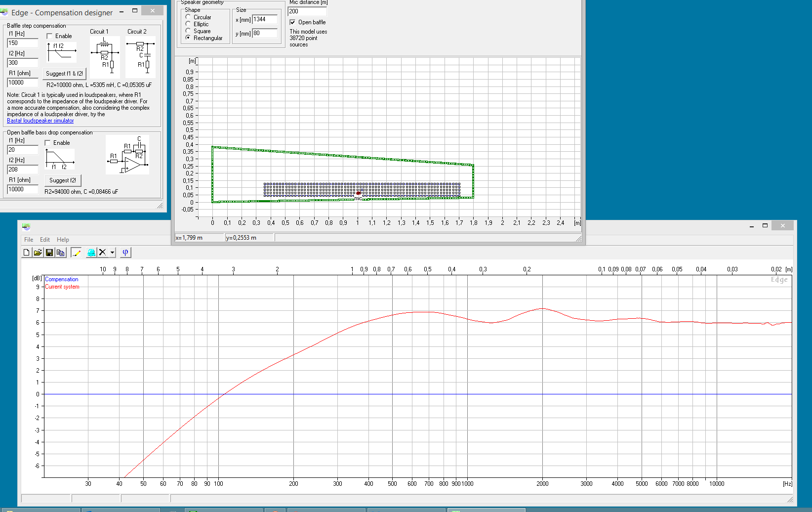
Task: Click the baffle step f2 field showing 300
Action: (x=23, y=63)
